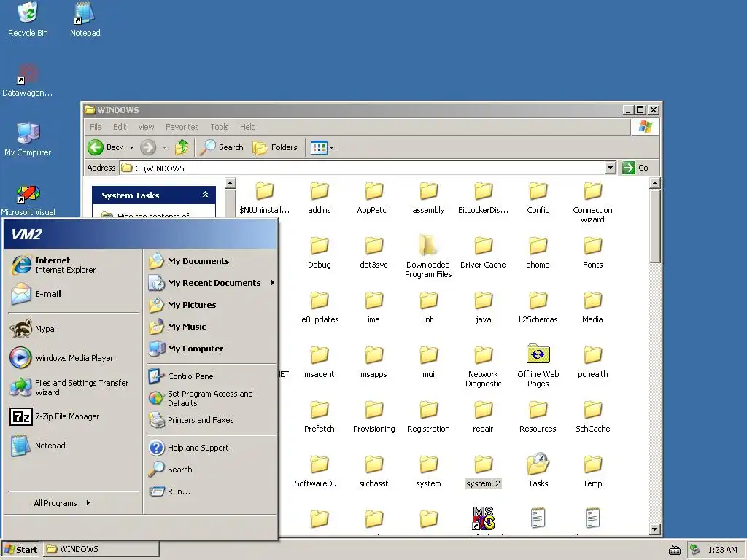Click the Forward navigation button
This screenshot has width=747, height=560.
pos(148,147)
